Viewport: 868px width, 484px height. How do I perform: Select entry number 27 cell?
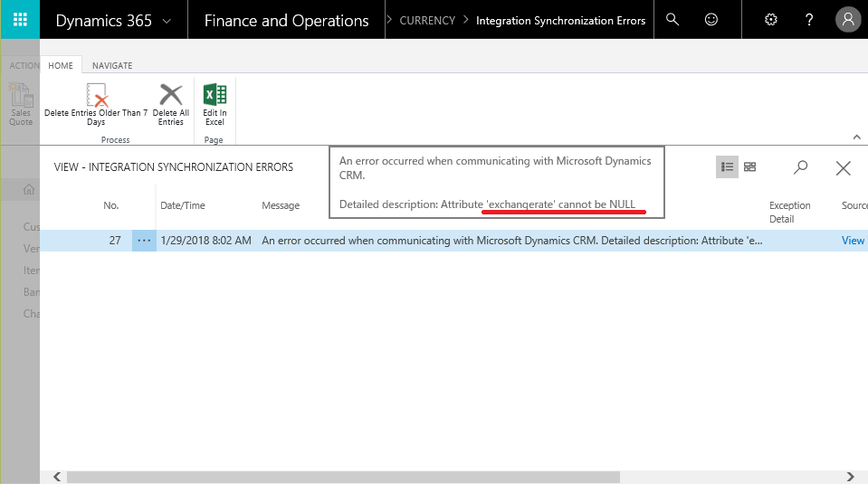(115, 241)
